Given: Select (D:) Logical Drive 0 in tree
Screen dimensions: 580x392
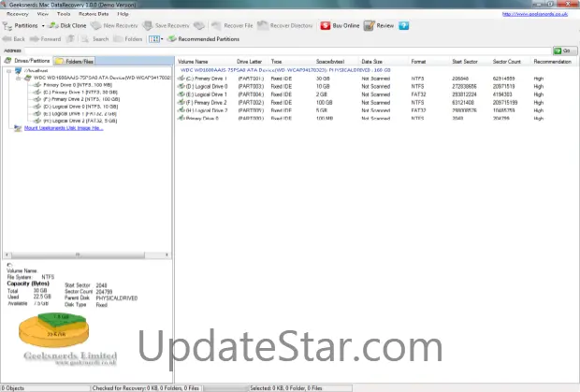Looking at the screenshot, I should pos(80,107).
